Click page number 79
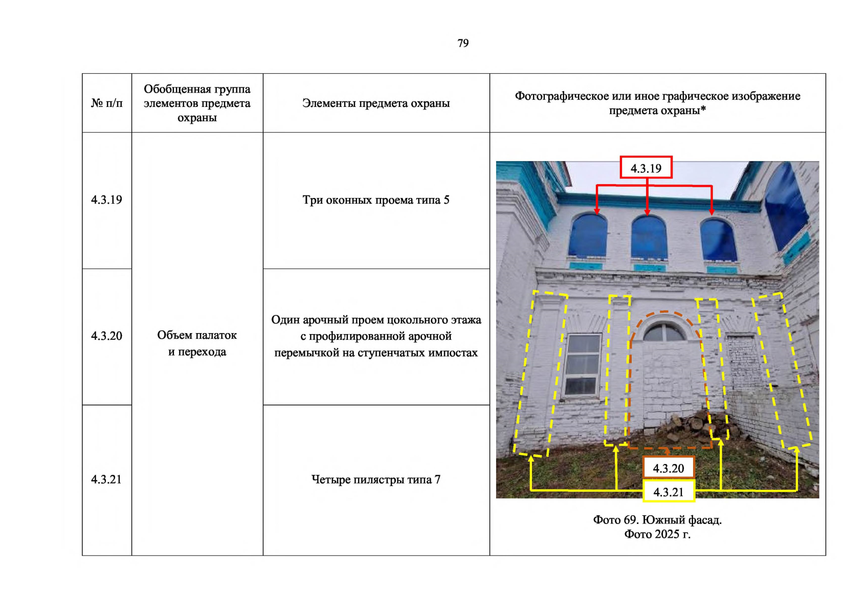 463,43
